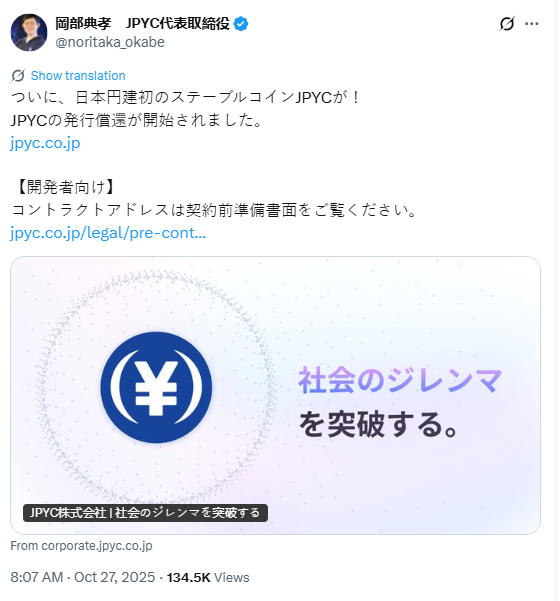Open the From corporate.jpyc.co.jp source link
This screenshot has height=601, width=560.
point(81,545)
